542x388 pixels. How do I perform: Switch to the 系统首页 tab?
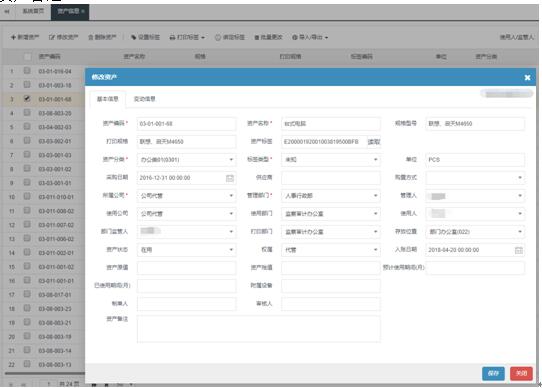coord(33,11)
